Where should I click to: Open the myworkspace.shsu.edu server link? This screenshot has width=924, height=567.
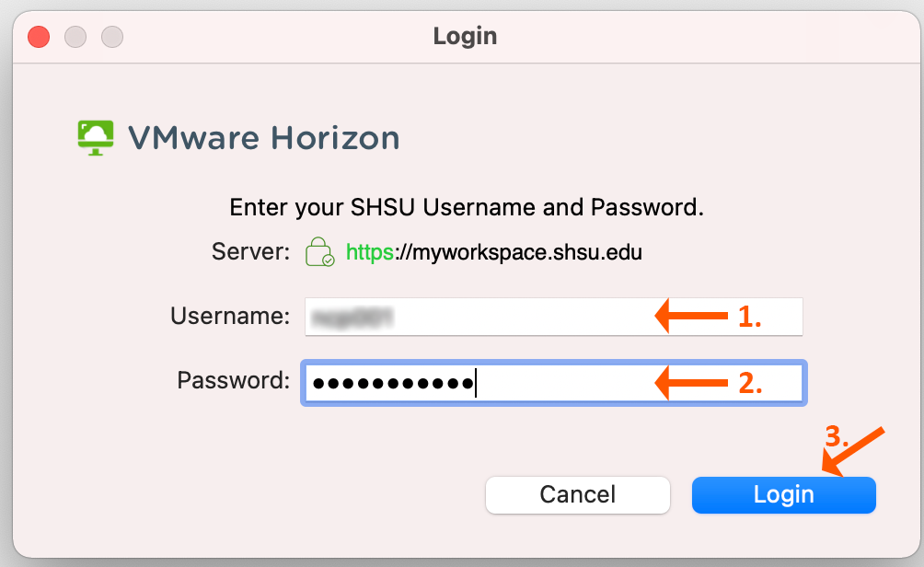pos(493,250)
